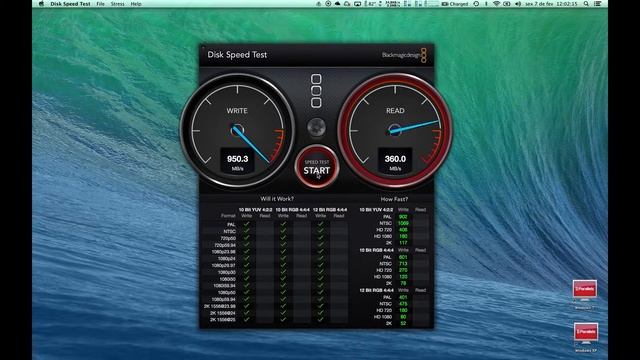
Task: Click the "How Fast?" heading
Action: pyautogui.click(x=394, y=199)
